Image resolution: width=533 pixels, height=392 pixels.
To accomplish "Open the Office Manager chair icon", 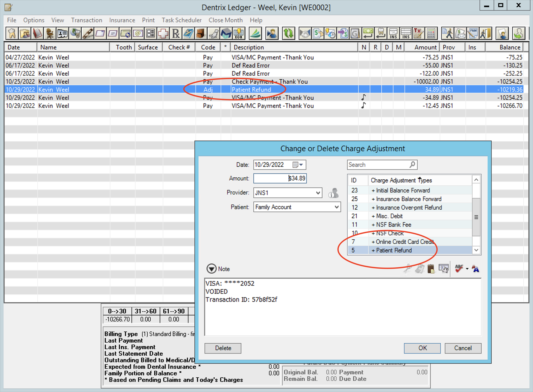I will tap(50, 34).
